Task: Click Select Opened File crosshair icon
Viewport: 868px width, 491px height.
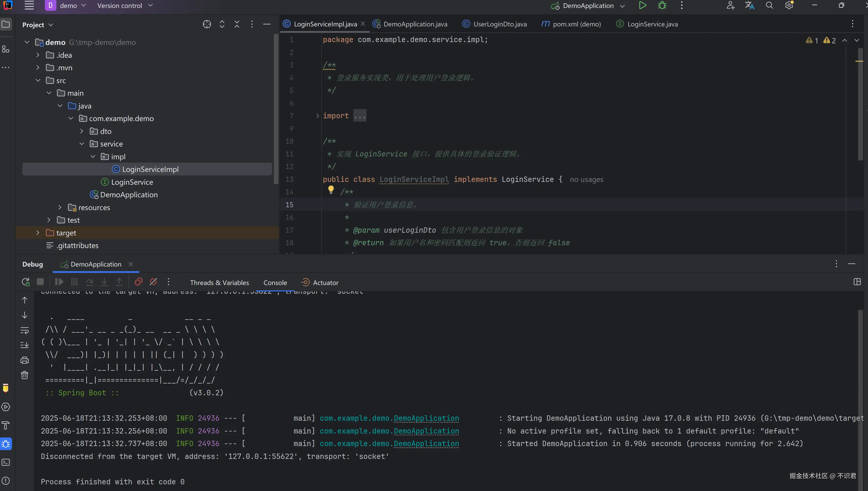Action: tap(207, 24)
